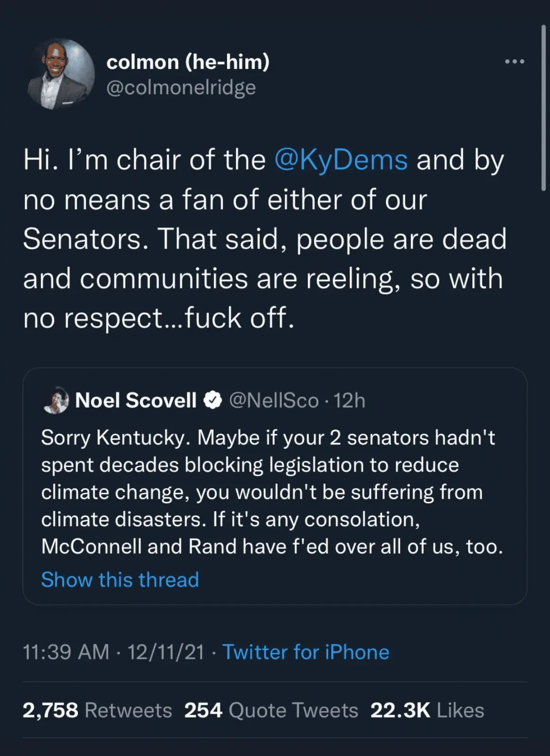Viewport: 550px width, 756px height.
Task: Open the 'Twitter for iPhone' source link
Action: pyautogui.click(x=306, y=652)
